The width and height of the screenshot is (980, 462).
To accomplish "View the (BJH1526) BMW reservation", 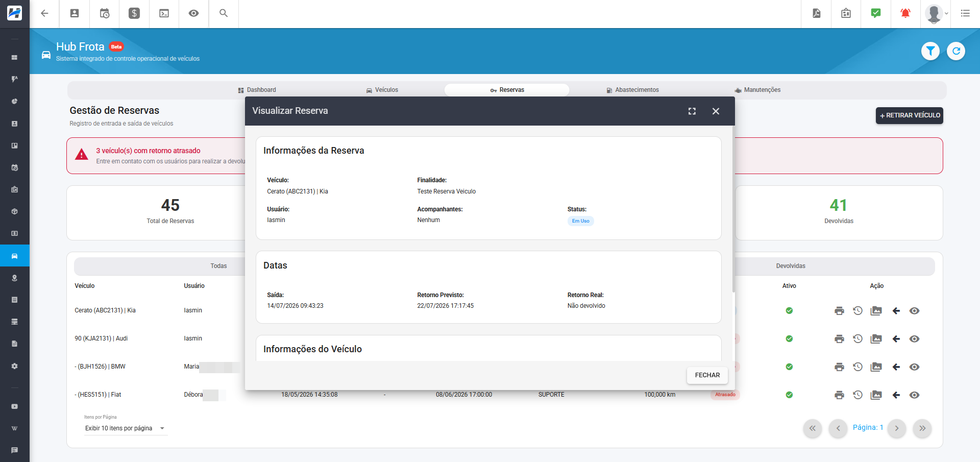I will [x=914, y=367].
